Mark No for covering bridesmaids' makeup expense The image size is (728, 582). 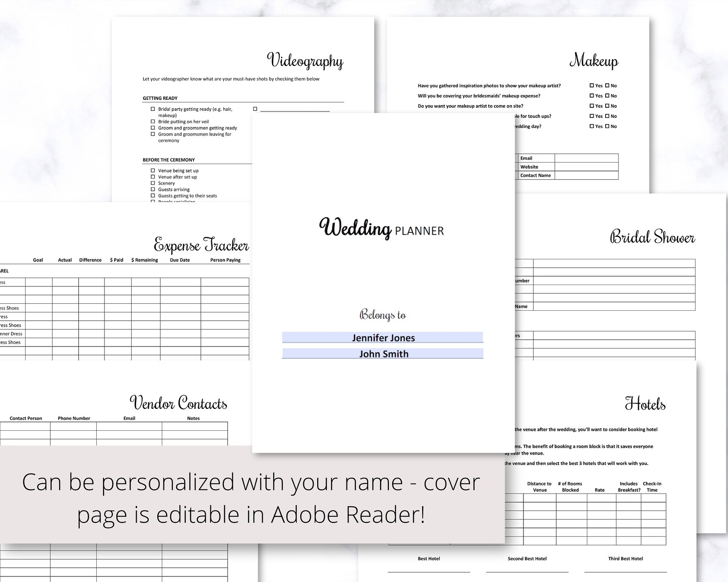[607, 96]
